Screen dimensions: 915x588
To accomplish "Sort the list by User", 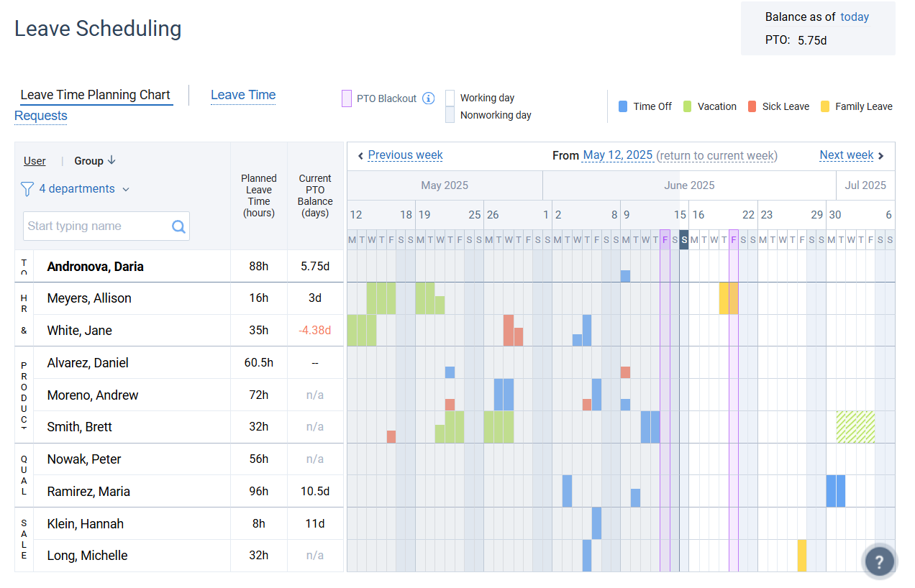I will pos(35,161).
